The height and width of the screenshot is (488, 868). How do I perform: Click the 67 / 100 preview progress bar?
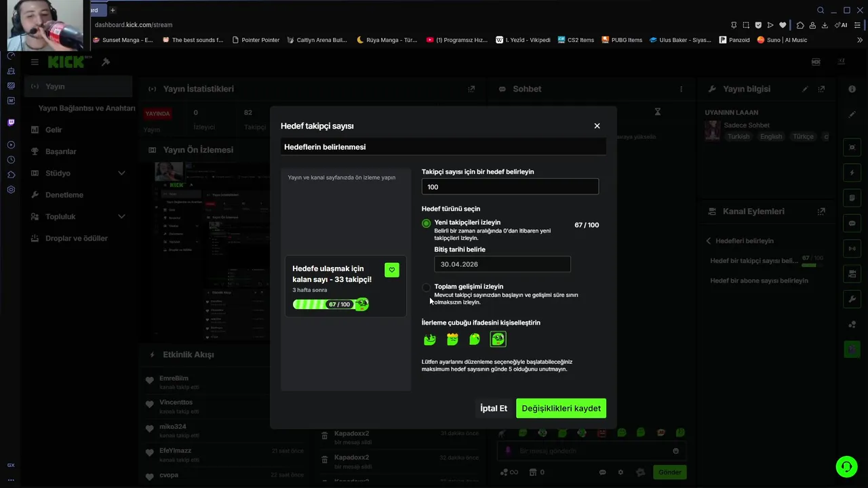click(x=331, y=304)
